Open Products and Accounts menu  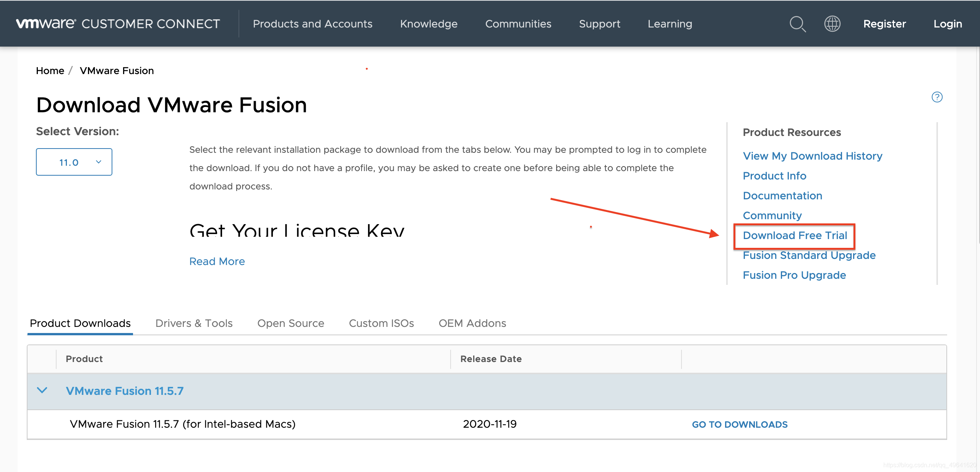312,24
